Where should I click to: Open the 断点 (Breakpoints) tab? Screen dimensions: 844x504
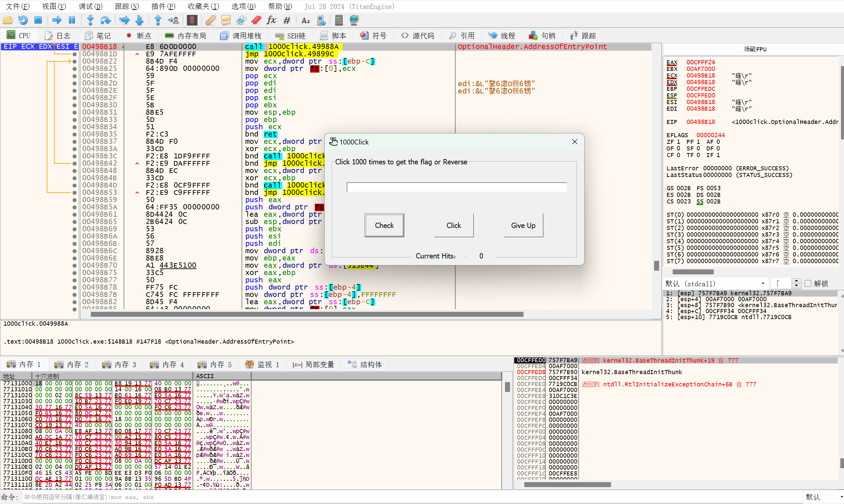pyautogui.click(x=139, y=36)
